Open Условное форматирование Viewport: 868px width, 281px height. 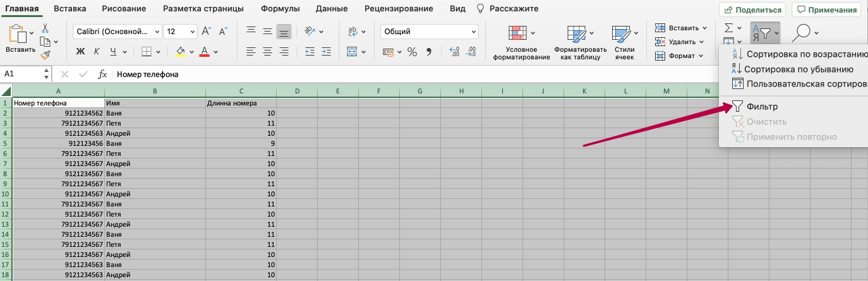click(522, 43)
